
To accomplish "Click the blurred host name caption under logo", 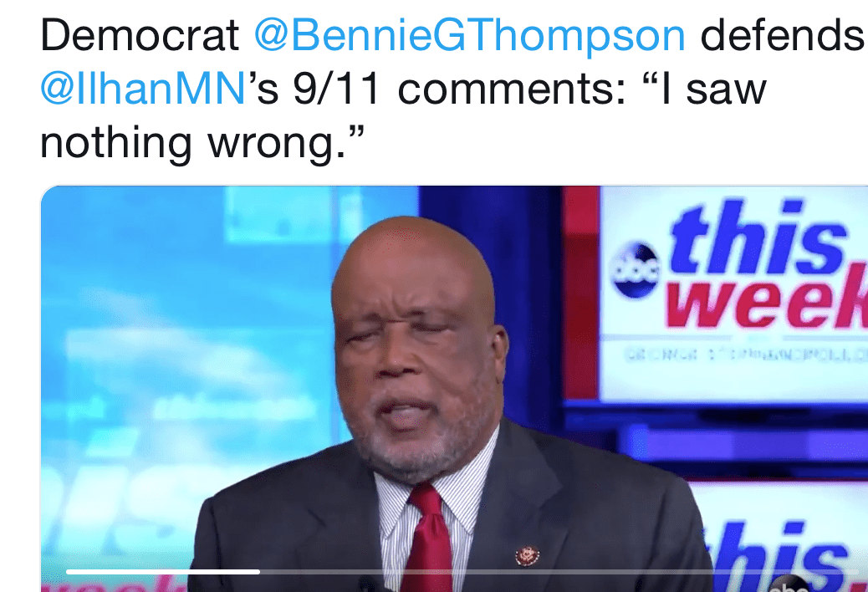I will [746, 353].
